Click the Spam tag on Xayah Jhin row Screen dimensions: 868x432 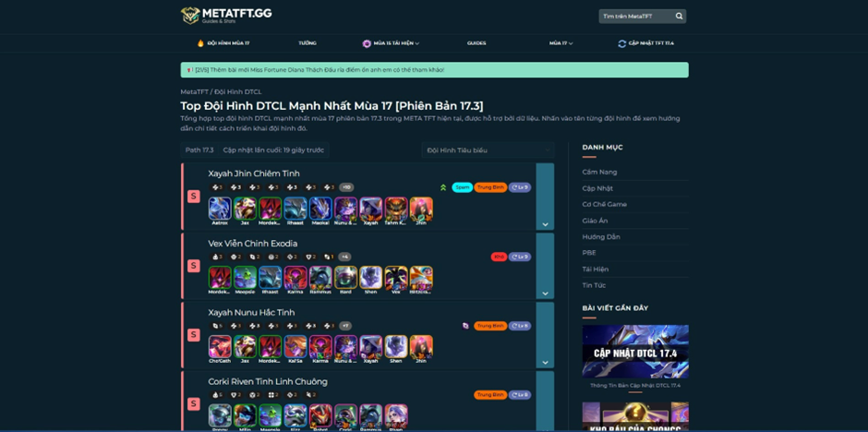(463, 187)
